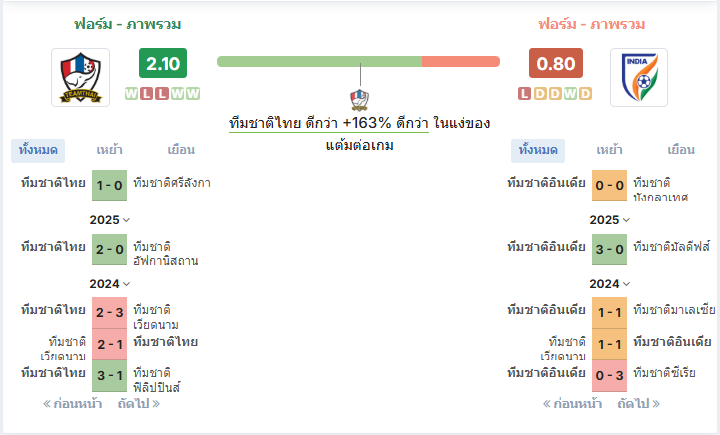
Task: Click India's 0.80 points rating badge
Action: pyautogui.click(x=556, y=63)
